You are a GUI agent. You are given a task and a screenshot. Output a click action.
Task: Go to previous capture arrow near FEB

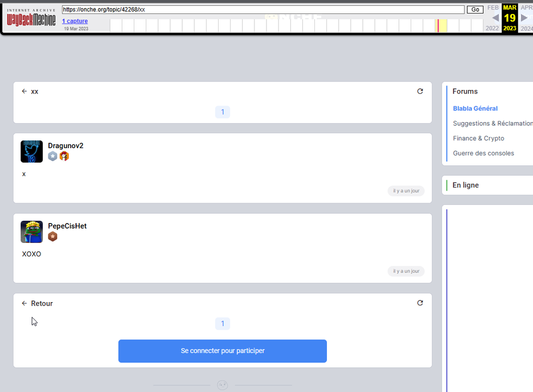pos(496,18)
